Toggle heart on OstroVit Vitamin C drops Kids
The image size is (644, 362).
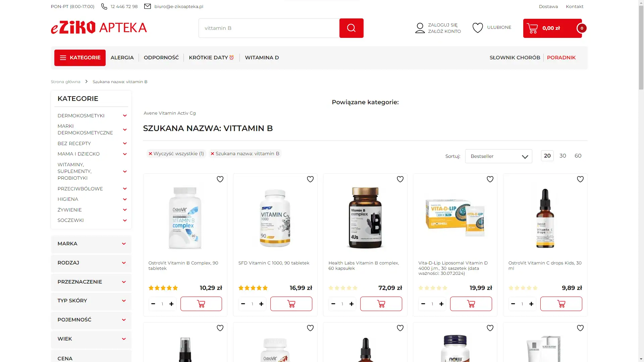click(580, 179)
